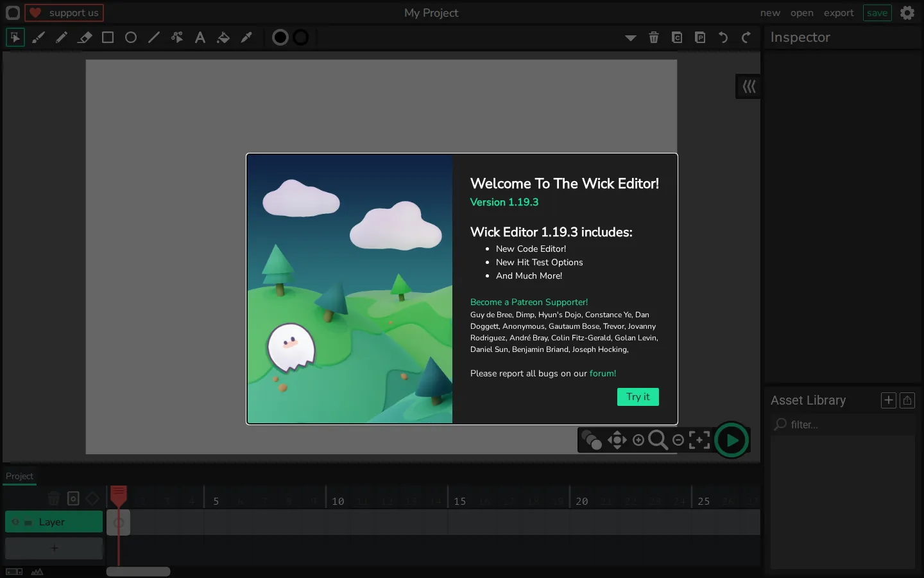
Task: Click the zoom out minus icon
Action: tap(678, 440)
